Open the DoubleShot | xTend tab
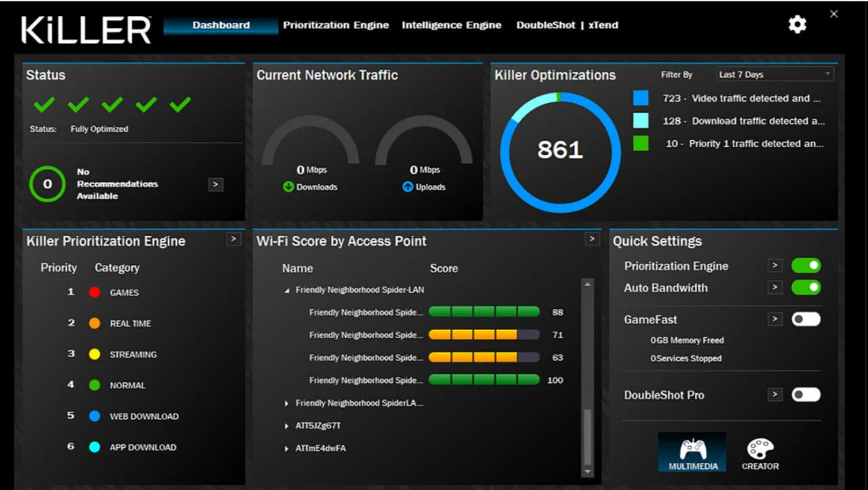 point(568,25)
